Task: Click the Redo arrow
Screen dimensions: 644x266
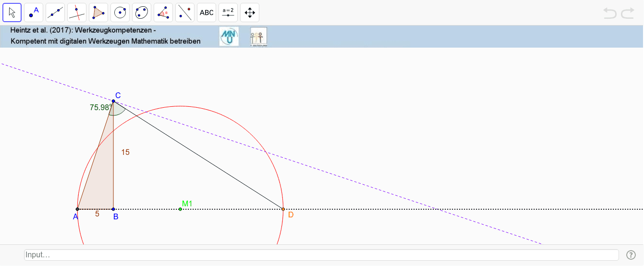Action: pos(628,13)
